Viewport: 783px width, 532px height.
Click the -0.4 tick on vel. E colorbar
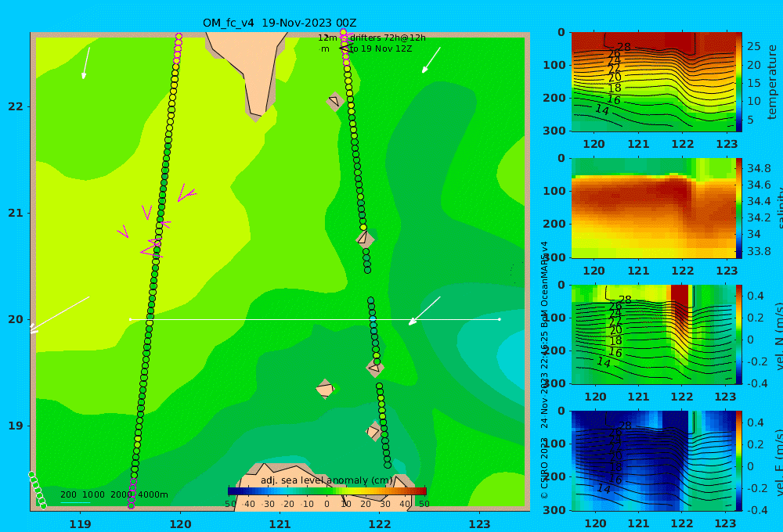[757, 509]
